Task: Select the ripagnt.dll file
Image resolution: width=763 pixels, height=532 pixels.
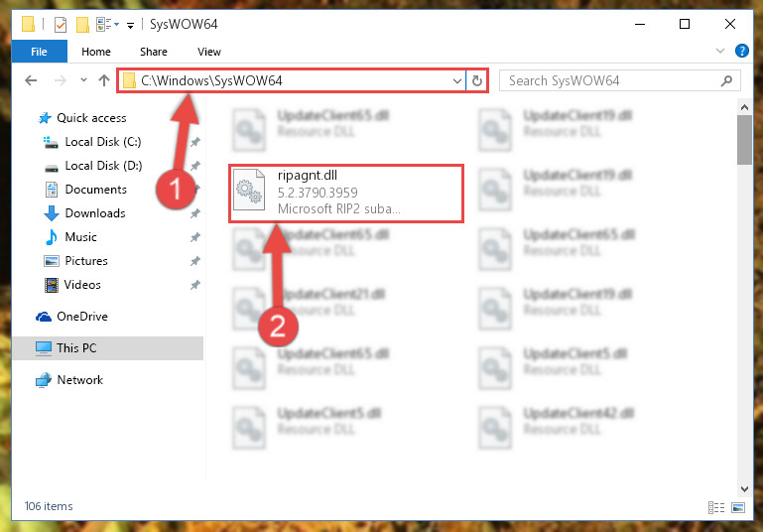Action: click(x=346, y=194)
